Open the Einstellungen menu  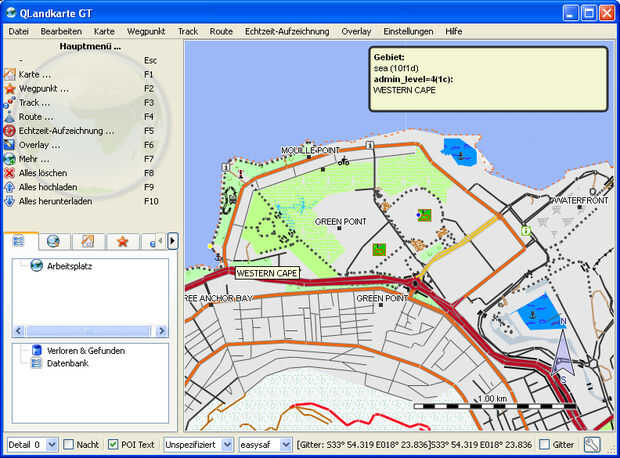click(x=408, y=31)
